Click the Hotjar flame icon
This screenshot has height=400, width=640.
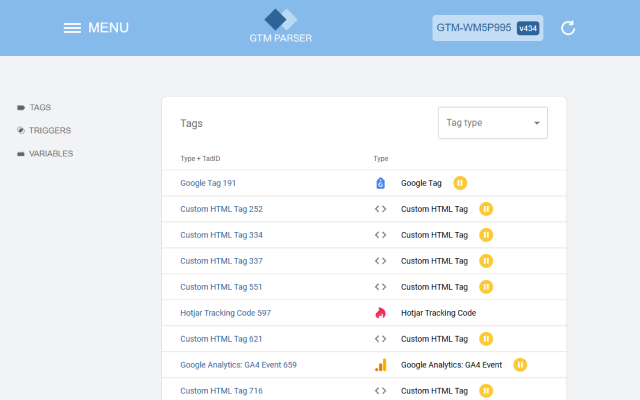coord(380,313)
